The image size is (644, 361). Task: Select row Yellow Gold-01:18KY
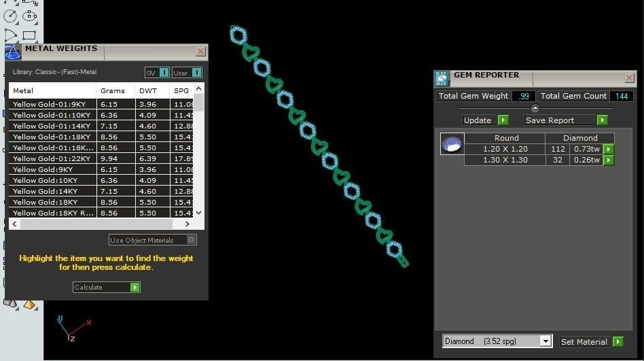101,137
